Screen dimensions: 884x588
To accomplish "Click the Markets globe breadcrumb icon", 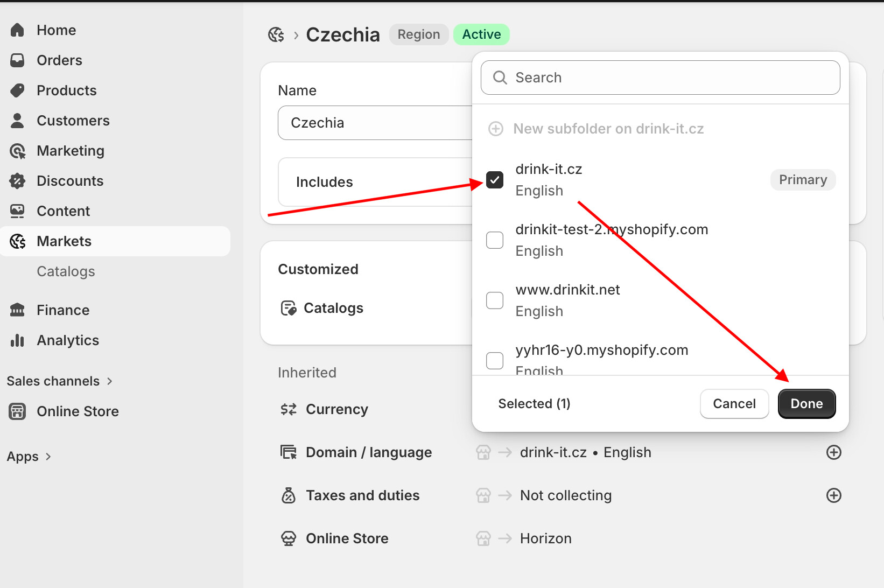I will (x=276, y=35).
